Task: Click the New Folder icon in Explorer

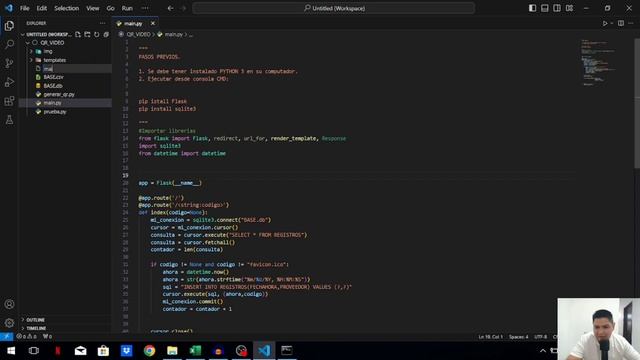Action: 87,35
